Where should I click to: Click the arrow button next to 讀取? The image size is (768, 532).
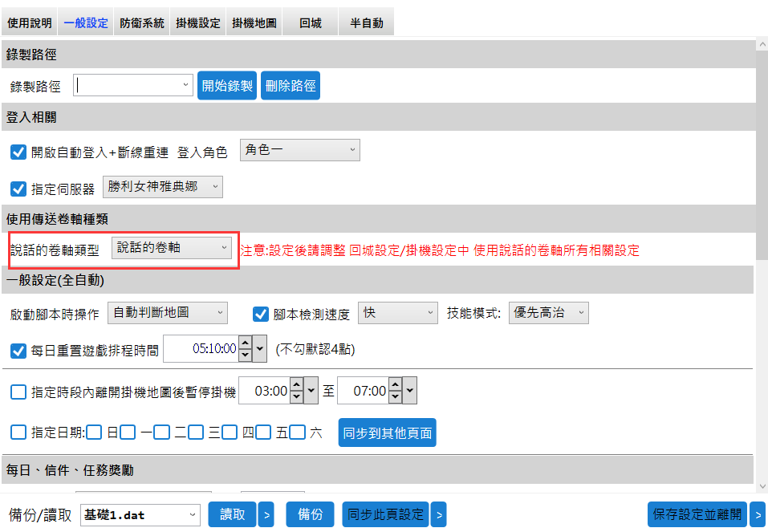(266, 514)
